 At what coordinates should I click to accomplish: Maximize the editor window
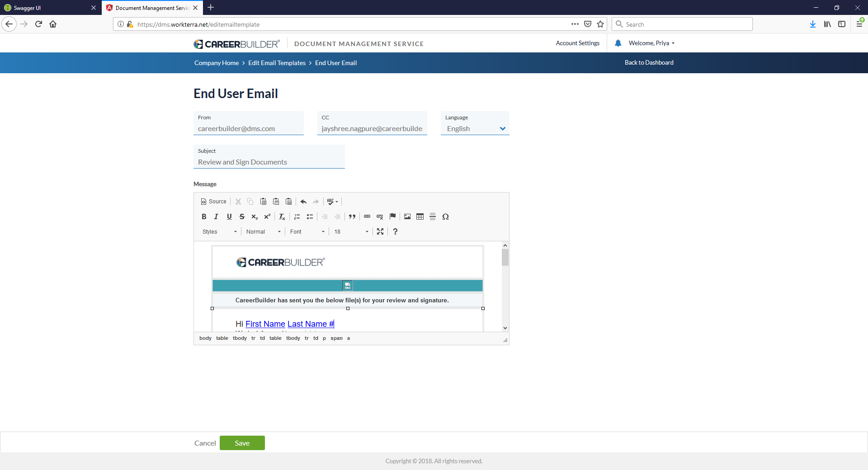(380, 231)
